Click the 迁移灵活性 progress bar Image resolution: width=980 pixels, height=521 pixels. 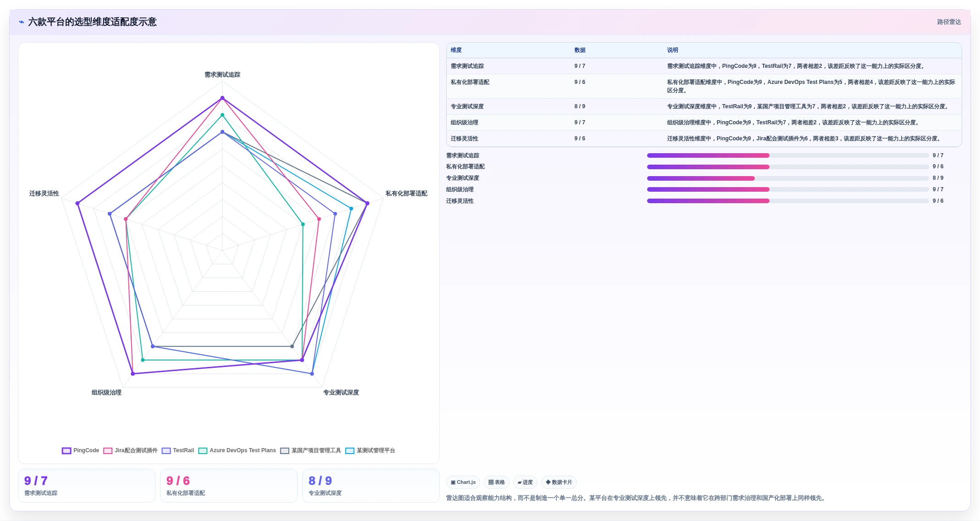[788, 201]
